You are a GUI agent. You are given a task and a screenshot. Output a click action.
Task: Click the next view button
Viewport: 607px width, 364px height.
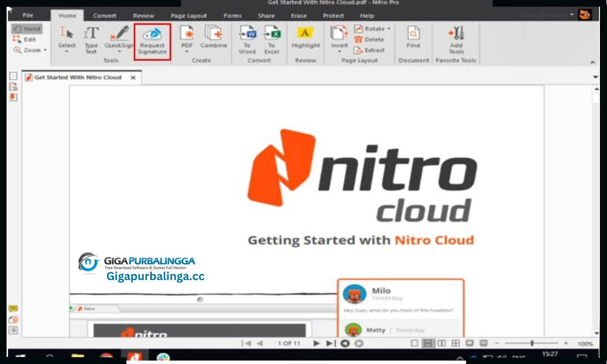pyautogui.click(x=359, y=343)
